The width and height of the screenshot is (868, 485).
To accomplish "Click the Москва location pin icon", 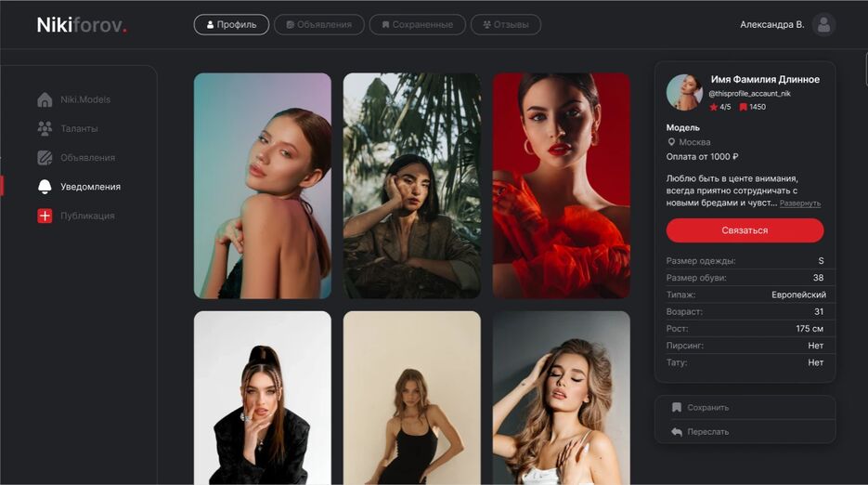I will coord(671,142).
